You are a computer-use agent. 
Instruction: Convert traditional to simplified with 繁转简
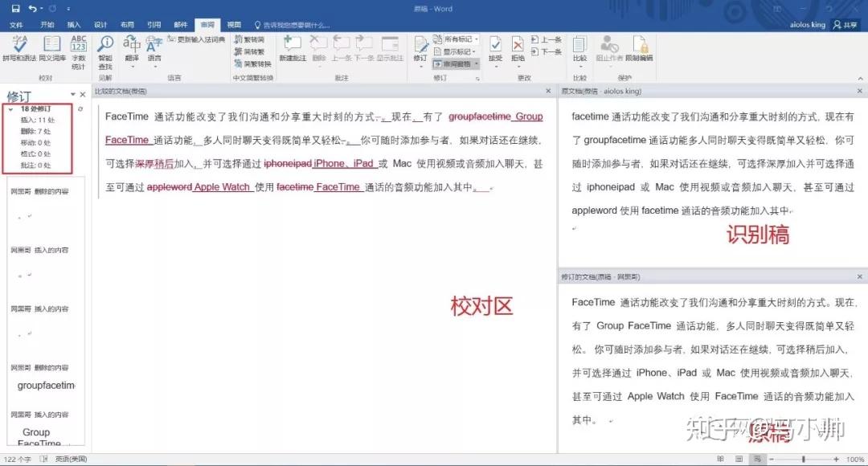click(x=249, y=39)
